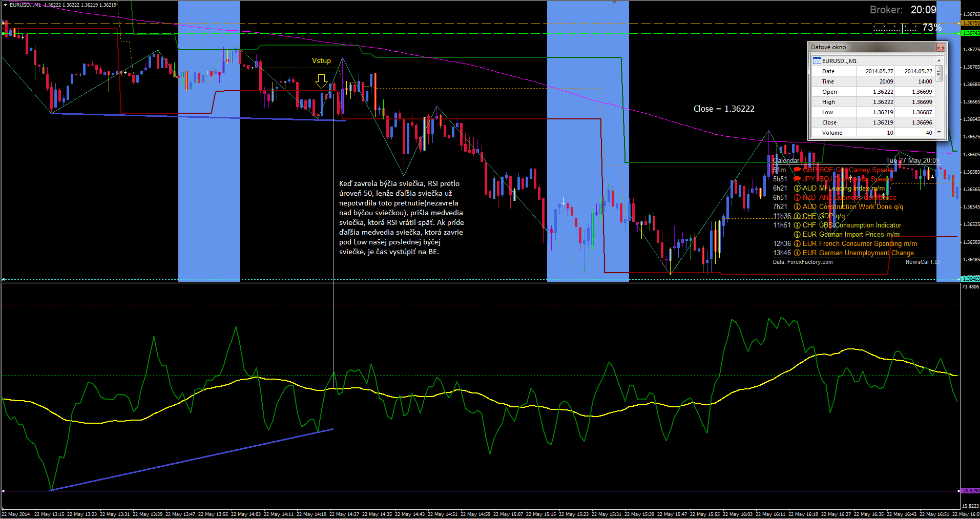
Task: Open the chart dropdown triangle beside EURUSD title
Action: 5,5
